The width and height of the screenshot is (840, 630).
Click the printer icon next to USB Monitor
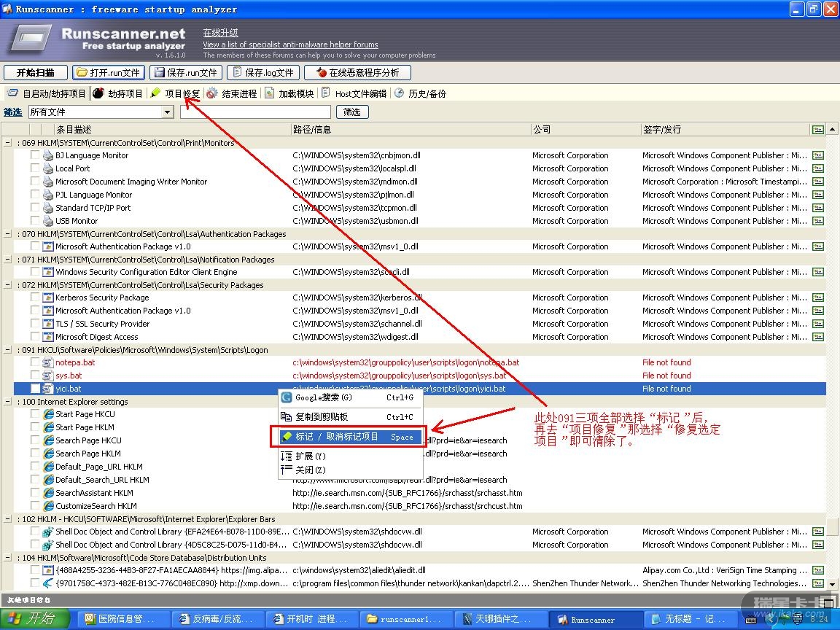49,221
